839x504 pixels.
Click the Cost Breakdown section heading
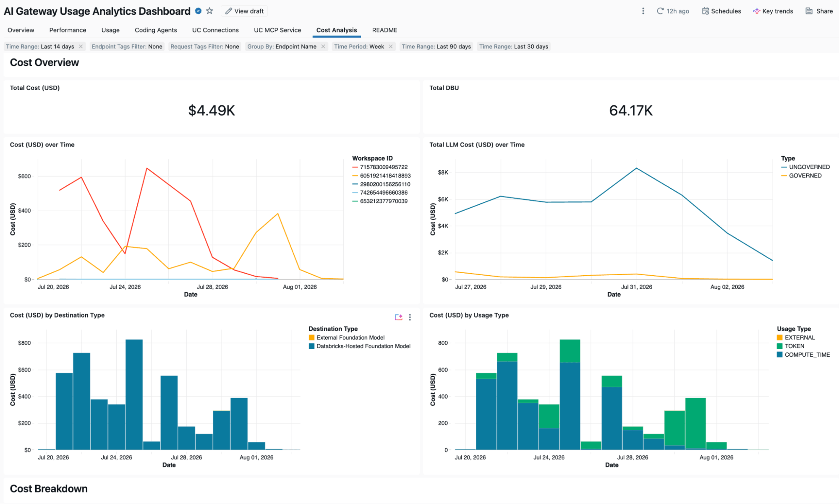coord(49,489)
